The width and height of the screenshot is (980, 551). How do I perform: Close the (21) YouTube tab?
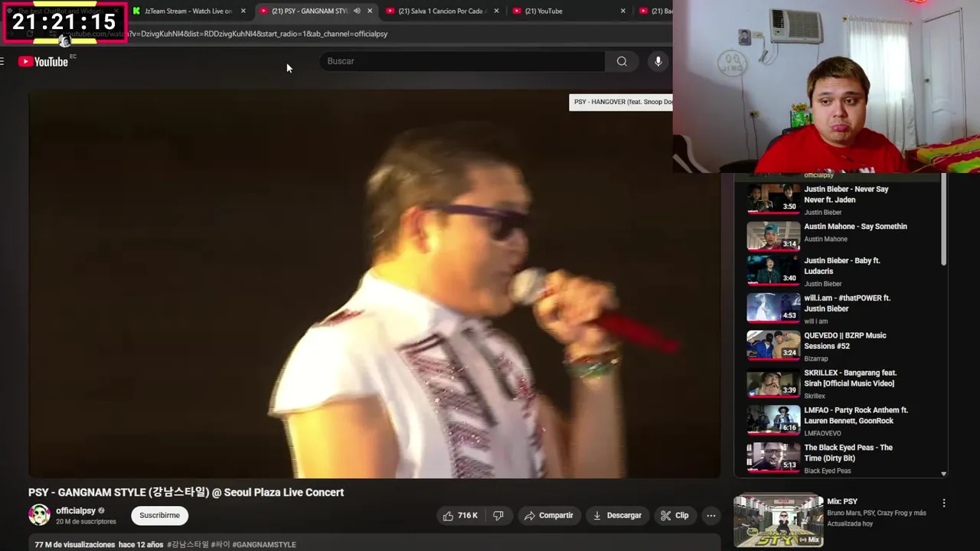[x=622, y=11]
